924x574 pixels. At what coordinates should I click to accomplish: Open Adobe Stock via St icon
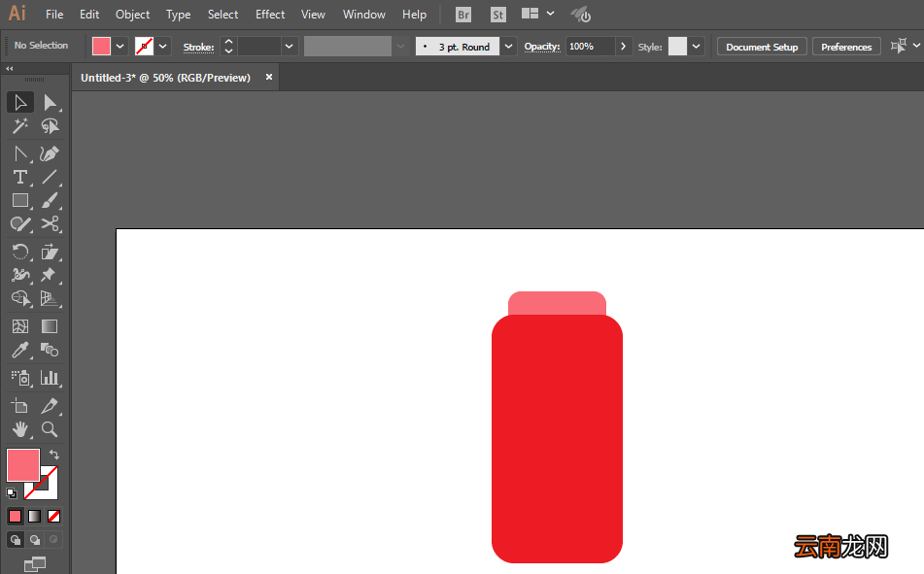497,15
